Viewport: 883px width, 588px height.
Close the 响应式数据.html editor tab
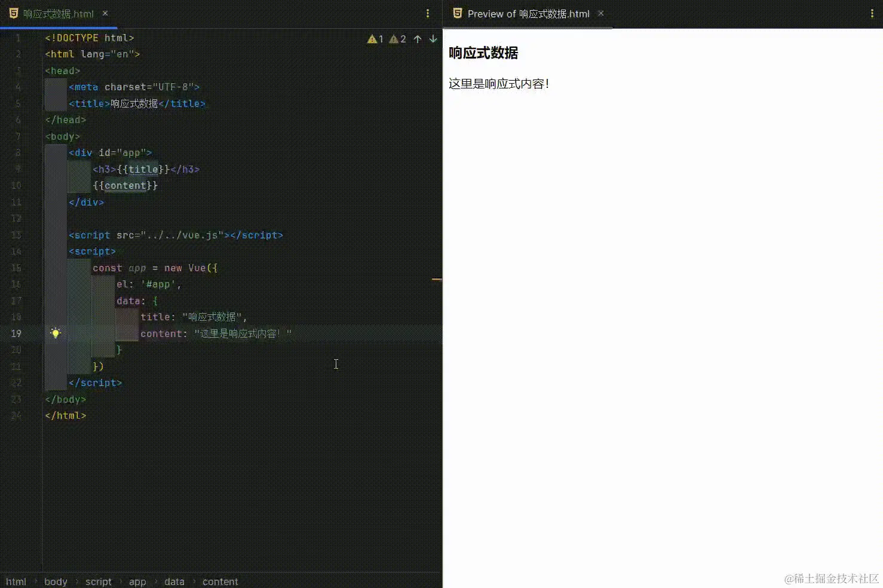[x=105, y=13]
